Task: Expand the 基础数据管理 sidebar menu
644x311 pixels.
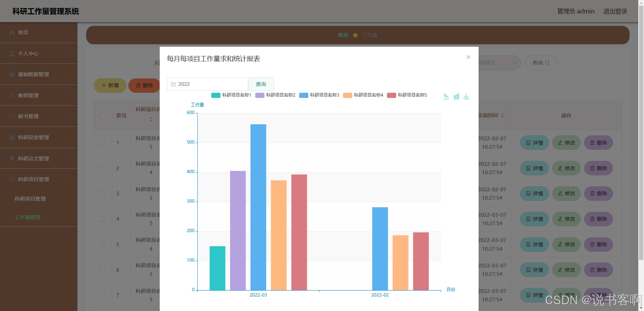Action: tap(39, 74)
